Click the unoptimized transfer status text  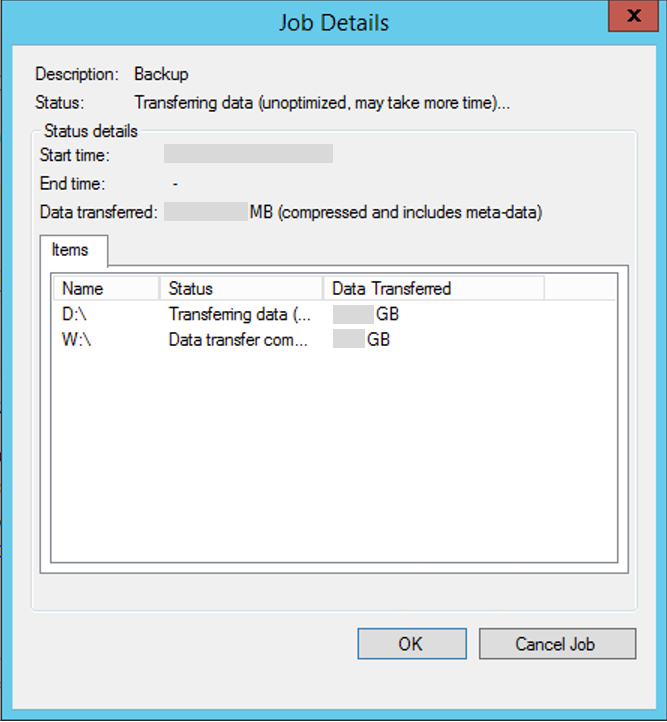(322, 103)
